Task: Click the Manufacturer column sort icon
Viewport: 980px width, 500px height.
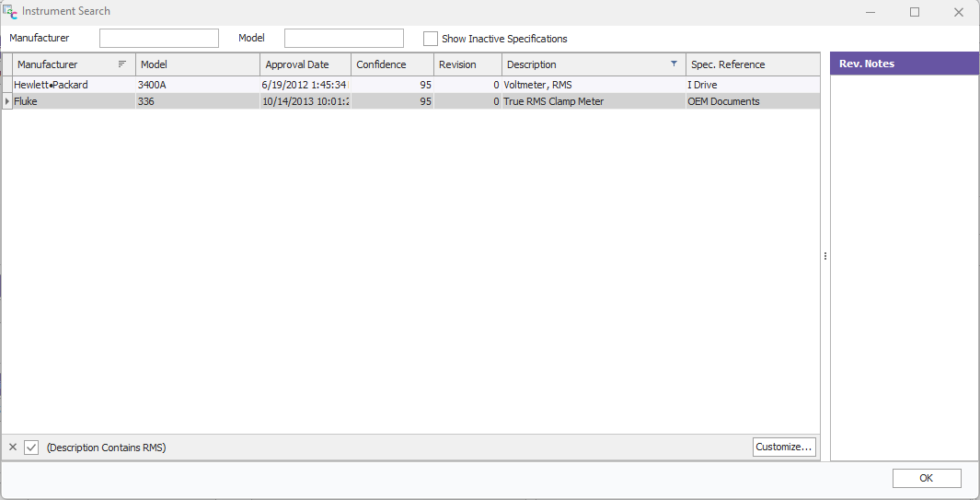Action: click(x=122, y=64)
